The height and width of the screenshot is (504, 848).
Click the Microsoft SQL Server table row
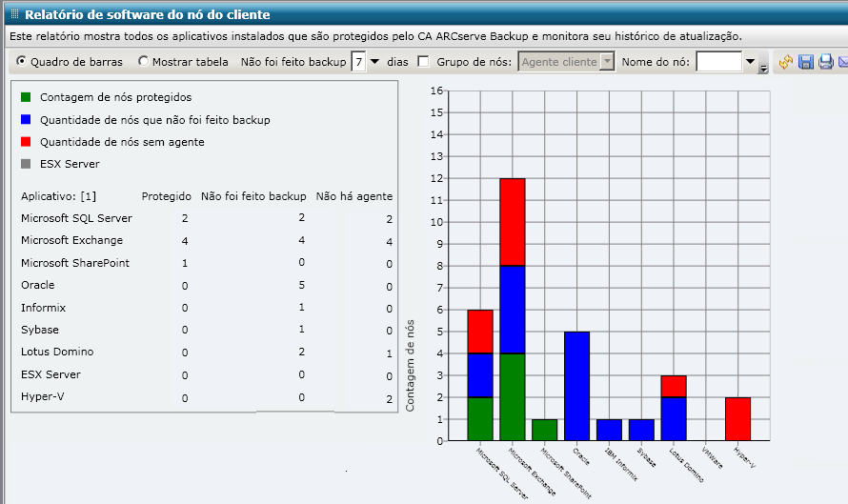pyautogui.click(x=207, y=218)
